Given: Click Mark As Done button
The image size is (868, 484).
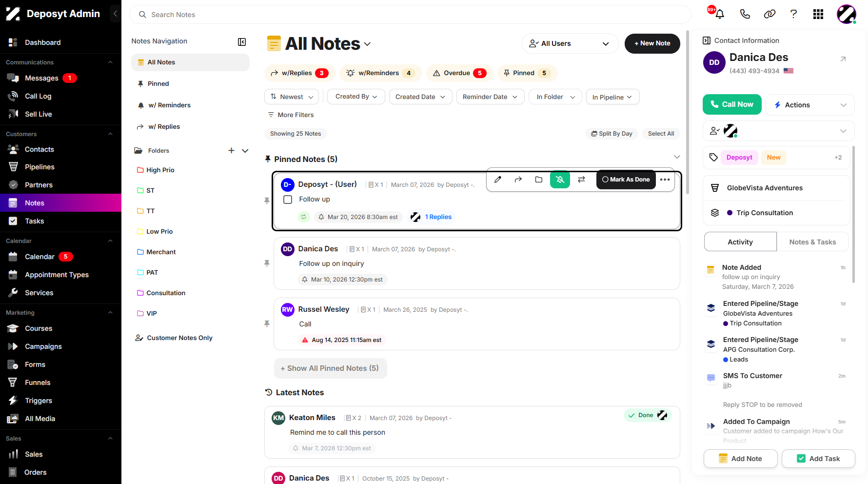Looking at the screenshot, I should [626, 180].
